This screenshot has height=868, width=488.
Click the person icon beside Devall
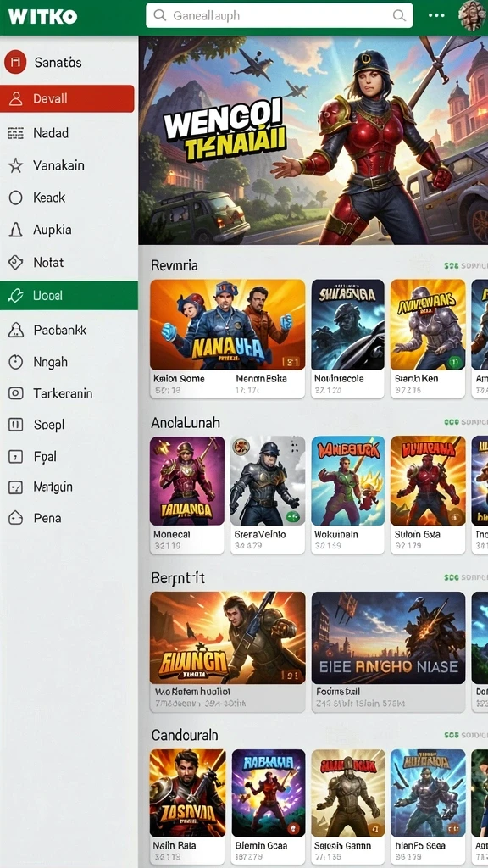point(15,98)
